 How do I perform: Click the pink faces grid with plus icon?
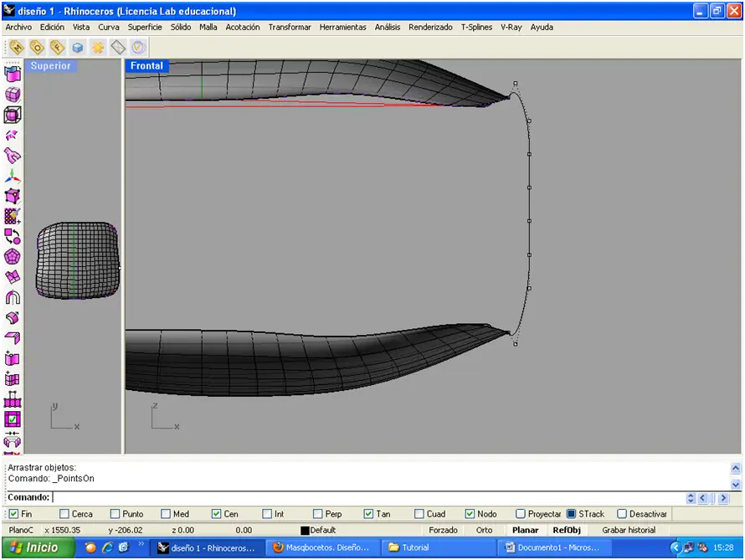[13, 379]
